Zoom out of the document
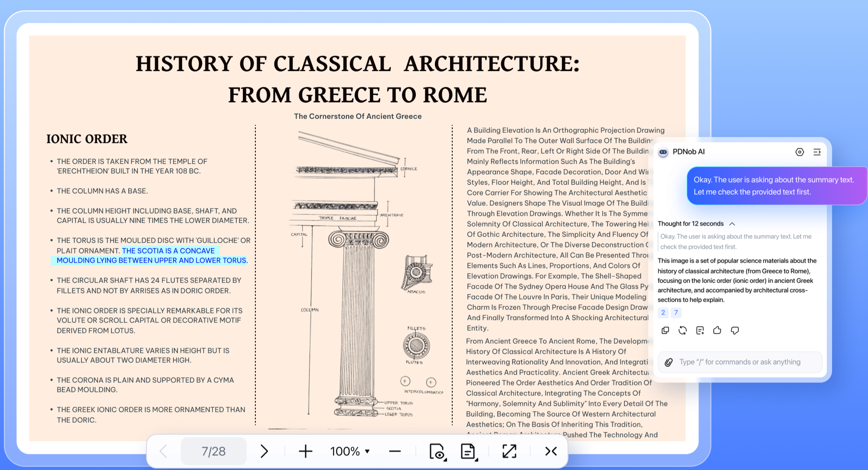 (395, 451)
